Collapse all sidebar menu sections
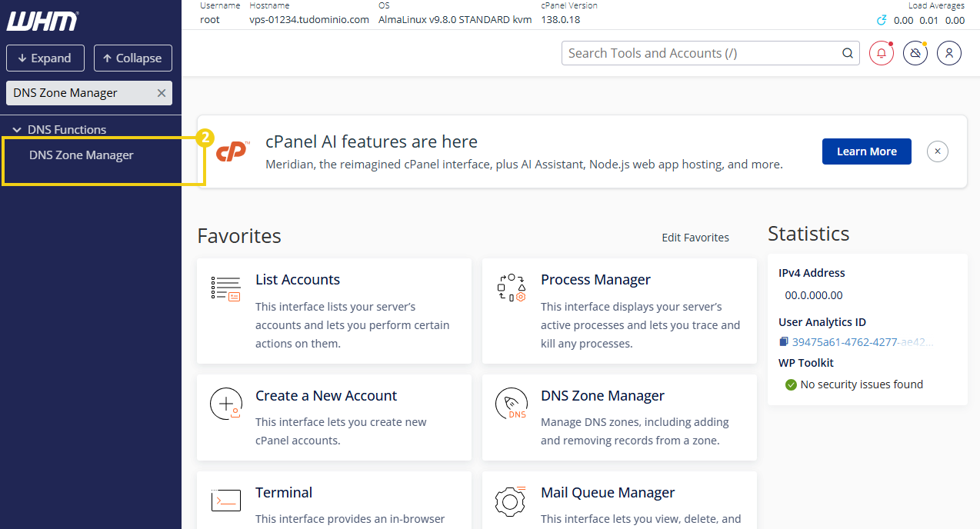 click(x=133, y=58)
